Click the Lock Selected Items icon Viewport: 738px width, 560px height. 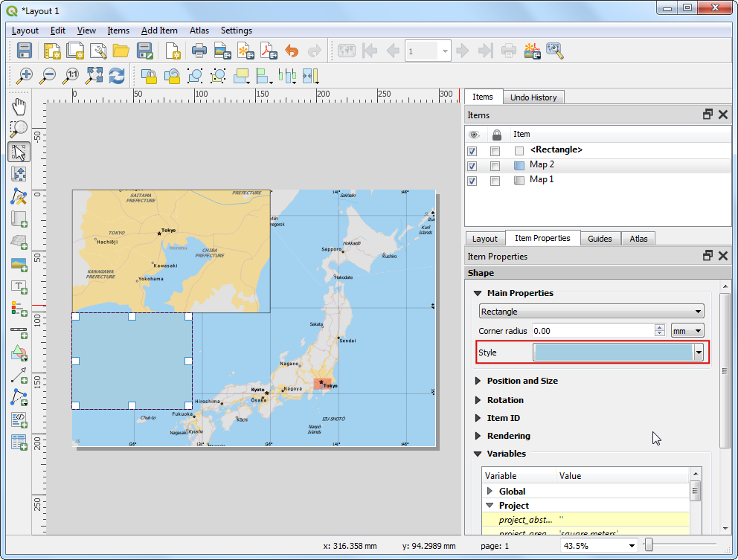[149, 75]
